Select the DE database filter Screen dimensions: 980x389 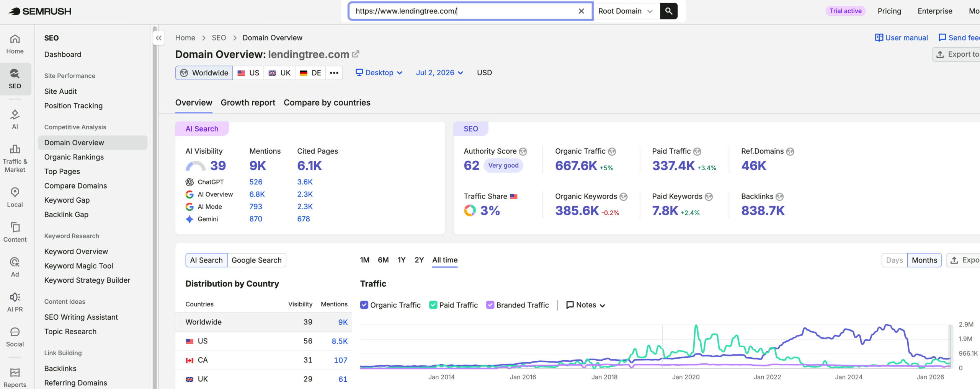310,73
